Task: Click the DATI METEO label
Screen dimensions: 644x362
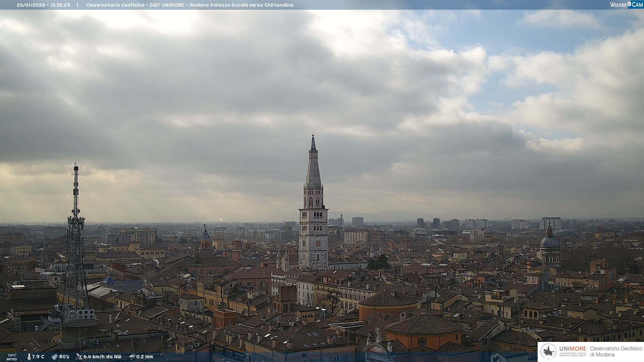Action: [x=12, y=357]
